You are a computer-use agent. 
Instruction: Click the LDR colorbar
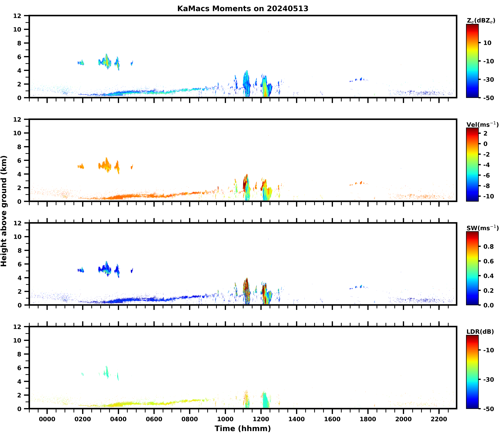[472, 372]
